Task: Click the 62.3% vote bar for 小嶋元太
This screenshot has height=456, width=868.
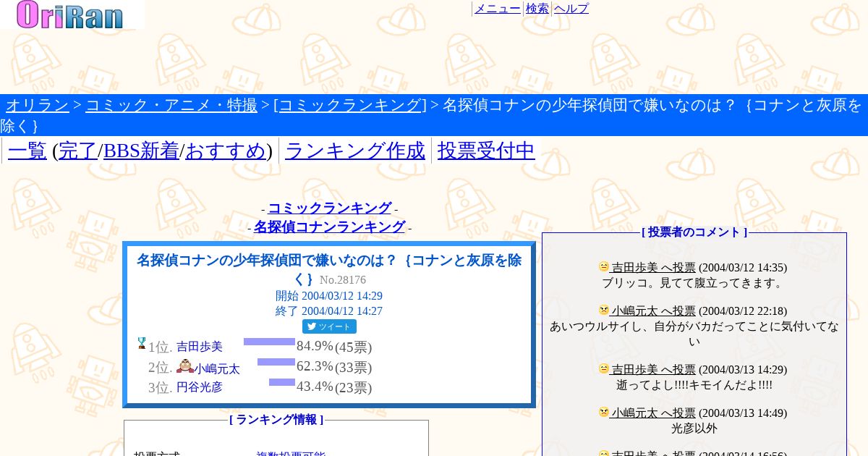Action: point(276,362)
